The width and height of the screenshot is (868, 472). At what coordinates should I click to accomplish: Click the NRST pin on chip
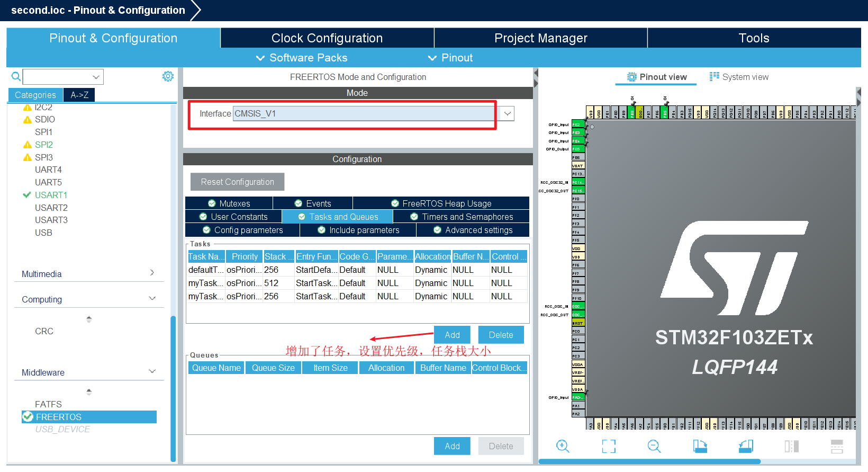click(x=578, y=323)
